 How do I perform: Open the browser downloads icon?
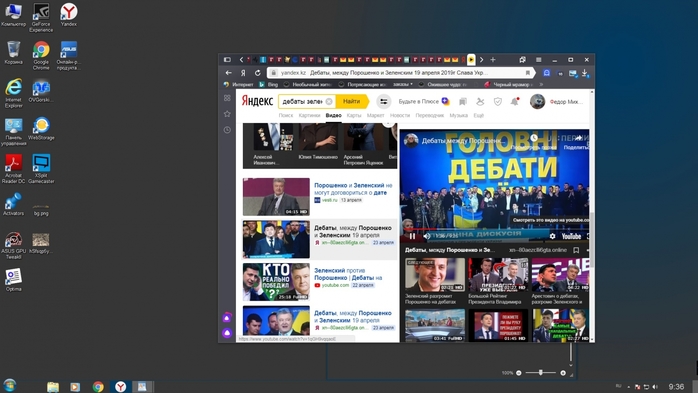click(x=584, y=73)
